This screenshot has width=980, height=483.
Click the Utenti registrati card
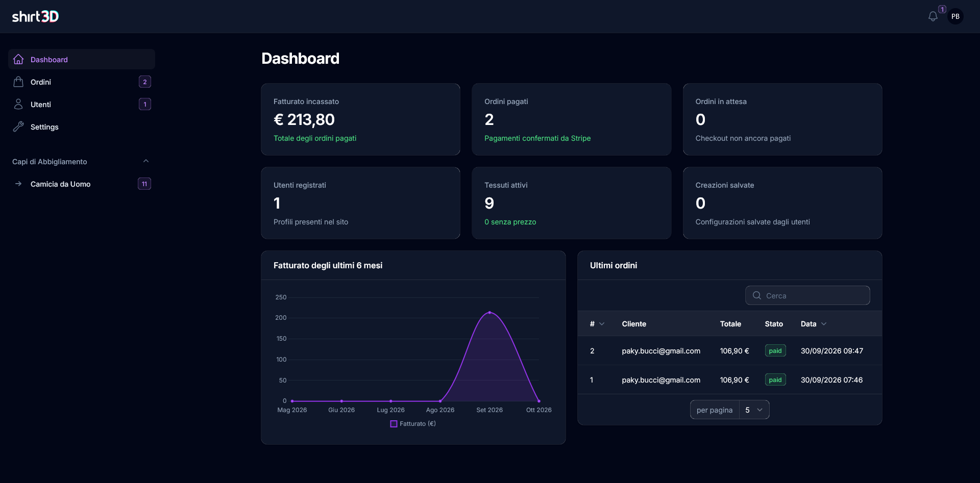[360, 203]
